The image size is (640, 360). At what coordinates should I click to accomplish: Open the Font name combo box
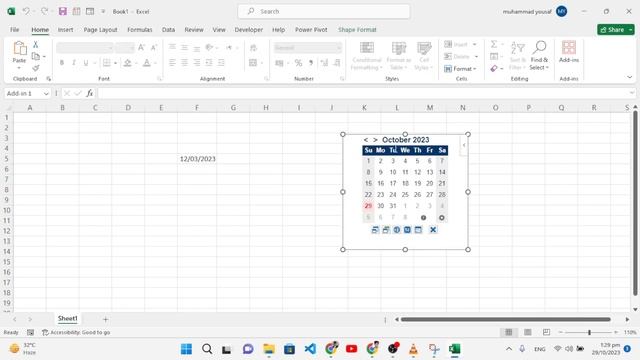[x=85, y=48]
